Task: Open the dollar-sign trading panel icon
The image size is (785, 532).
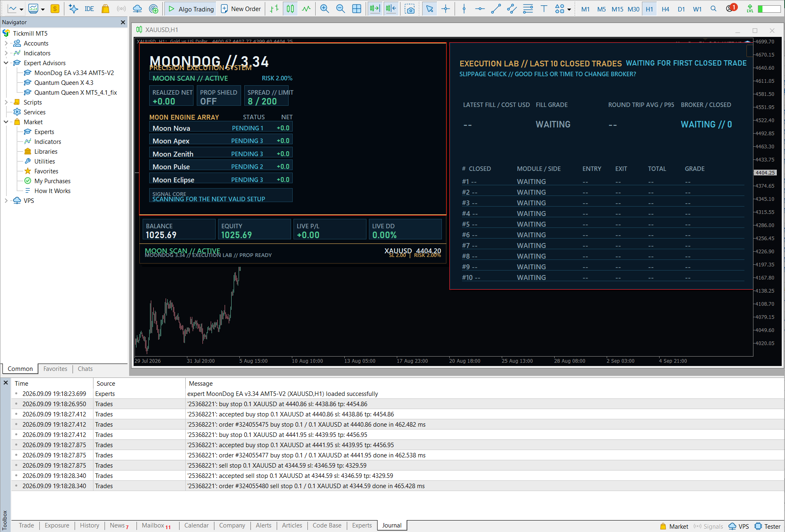Action: pyautogui.click(x=55, y=9)
